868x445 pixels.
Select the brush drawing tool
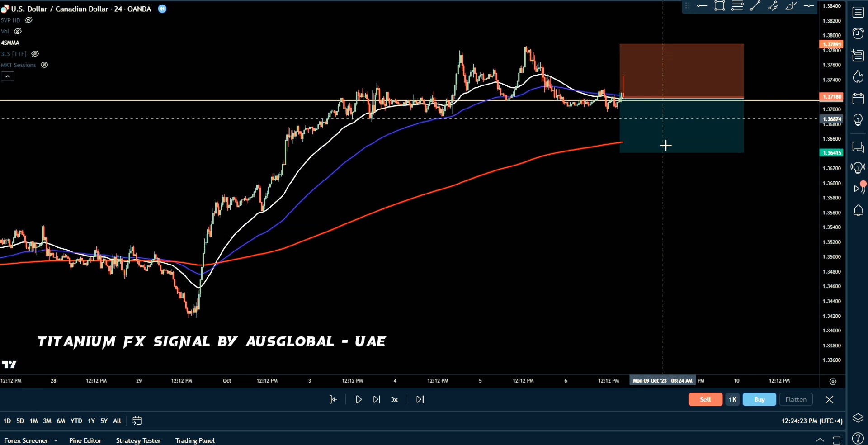(x=791, y=6)
